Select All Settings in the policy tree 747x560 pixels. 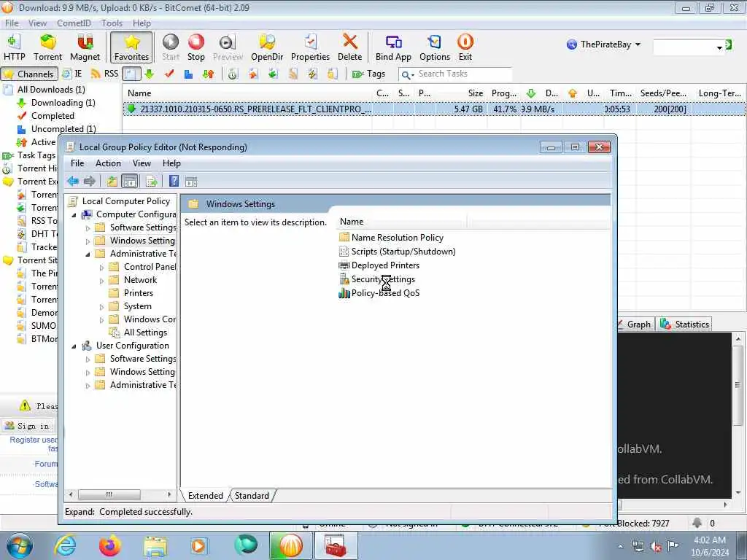pos(145,332)
